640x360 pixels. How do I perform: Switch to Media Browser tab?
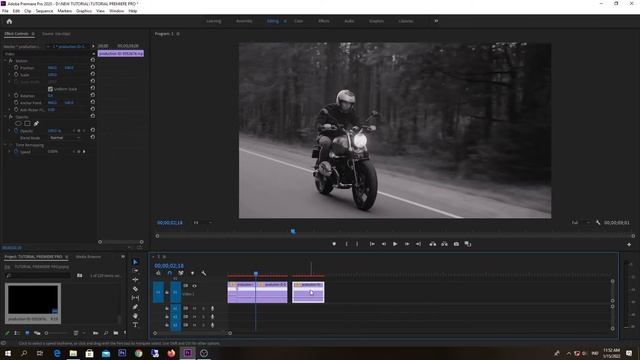[88, 257]
